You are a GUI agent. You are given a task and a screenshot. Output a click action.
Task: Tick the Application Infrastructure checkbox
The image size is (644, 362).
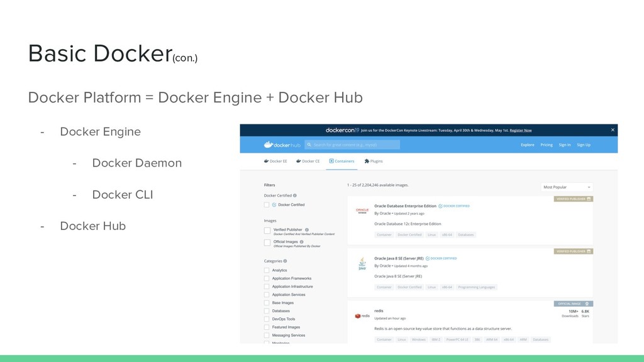click(267, 287)
